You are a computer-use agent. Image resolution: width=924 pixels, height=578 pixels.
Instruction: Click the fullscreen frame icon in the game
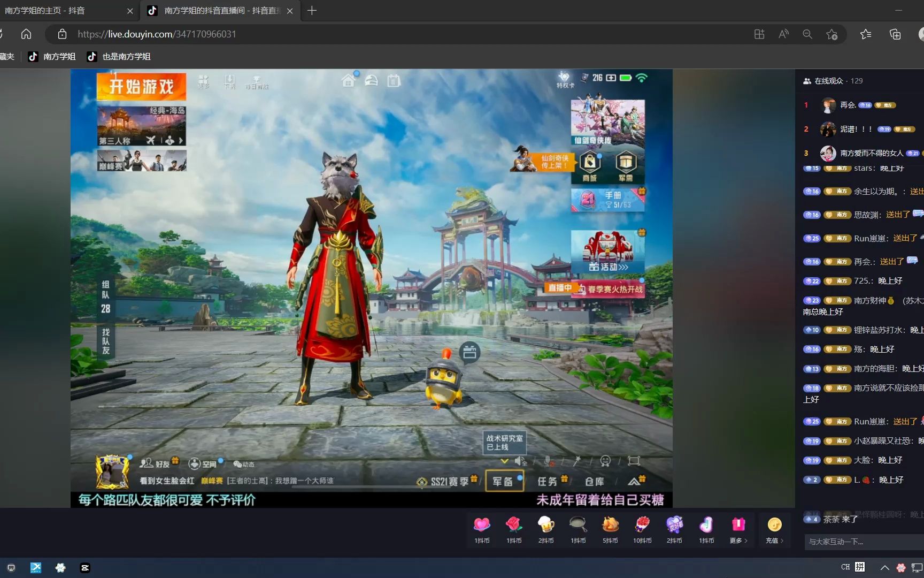pos(634,461)
